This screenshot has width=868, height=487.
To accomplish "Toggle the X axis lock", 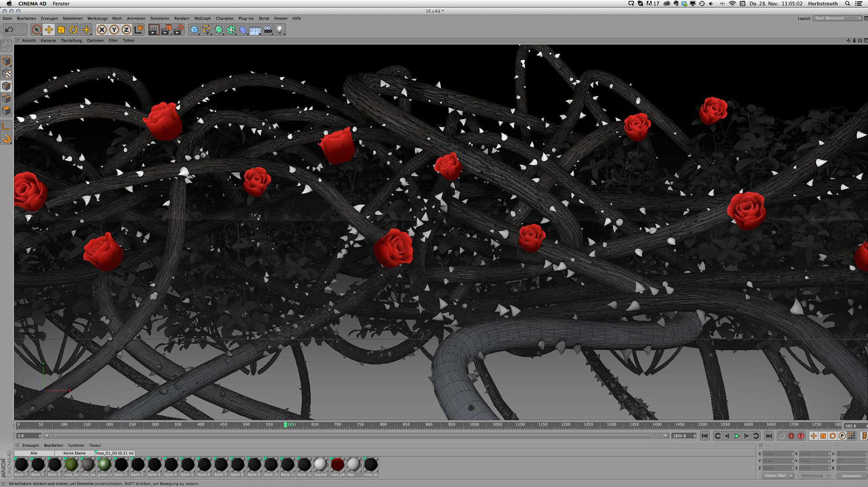I will [102, 30].
